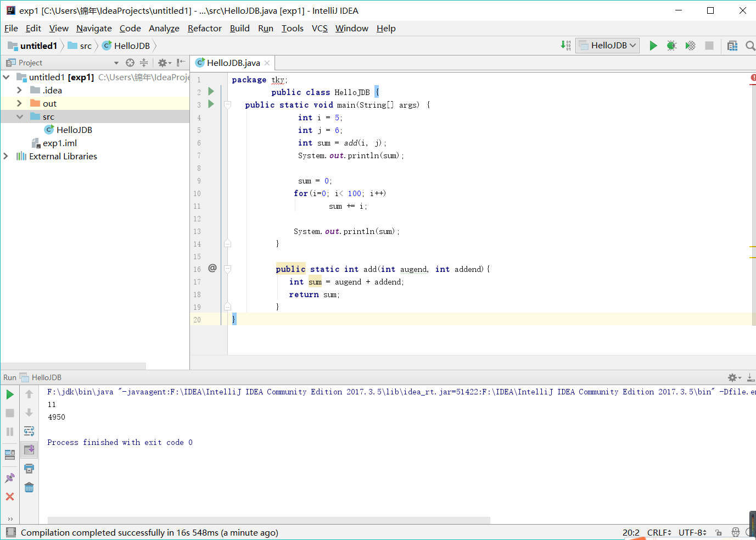This screenshot has width=756, height=540.
Task: Clear console output with the trash icon
Action: pyautogui.click(x=29, y=487)
